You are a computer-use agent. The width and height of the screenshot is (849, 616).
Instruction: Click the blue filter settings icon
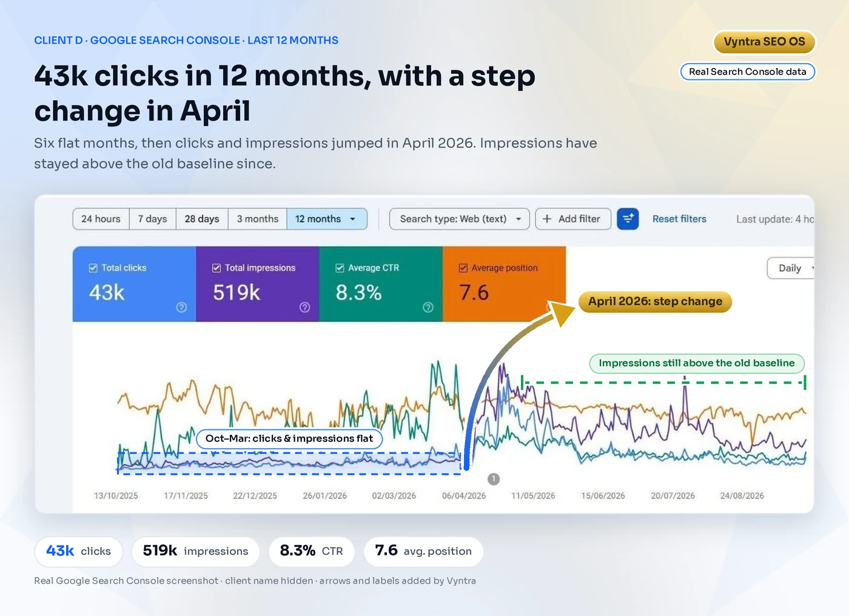[x=628, y=219]
